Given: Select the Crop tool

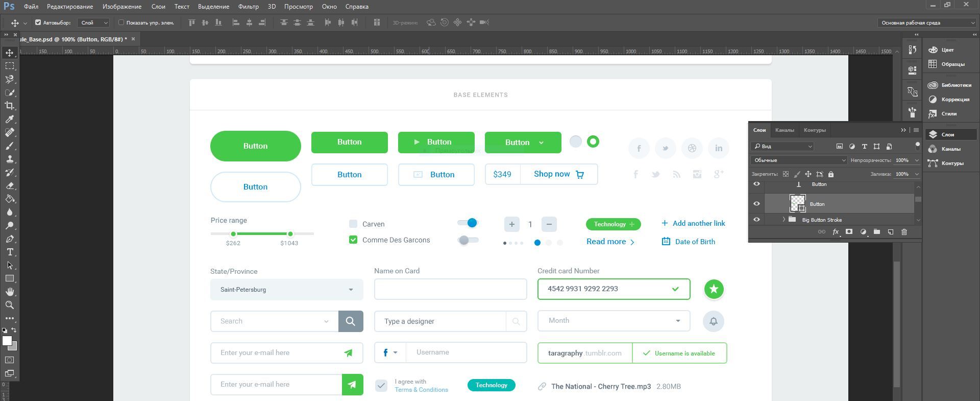Looking at the screenshot, I should pos(10,106).
